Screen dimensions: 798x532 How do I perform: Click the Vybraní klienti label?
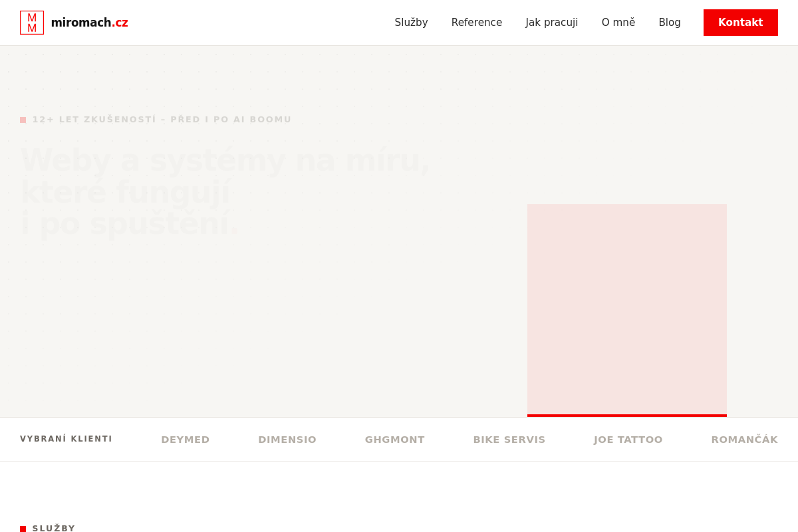point(66,439)
